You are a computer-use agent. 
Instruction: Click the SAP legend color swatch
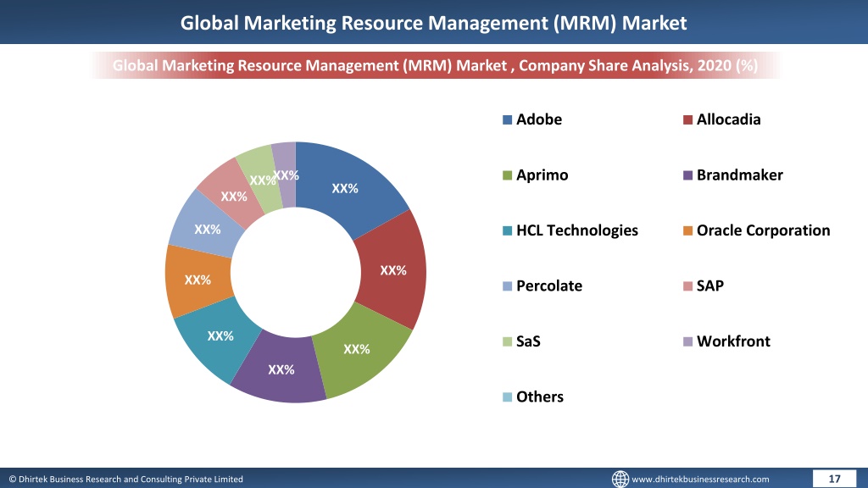click(687, 286)
